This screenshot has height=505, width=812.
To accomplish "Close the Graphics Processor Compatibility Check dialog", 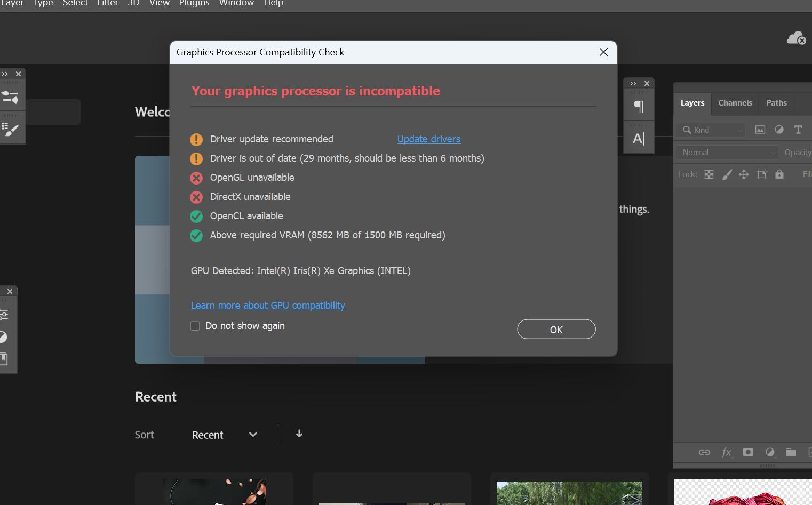I will coord(603,52).
